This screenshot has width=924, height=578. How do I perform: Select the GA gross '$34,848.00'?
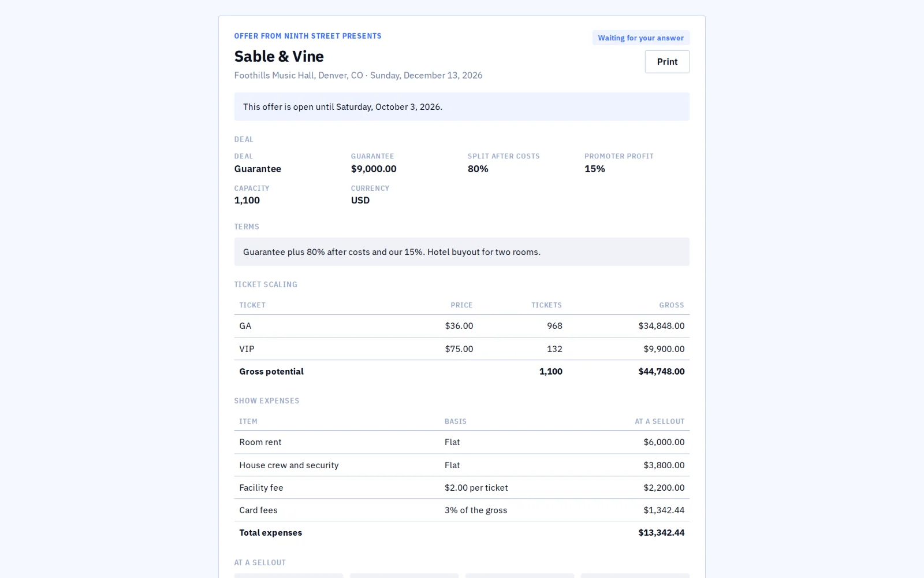[x=661, y=326]
